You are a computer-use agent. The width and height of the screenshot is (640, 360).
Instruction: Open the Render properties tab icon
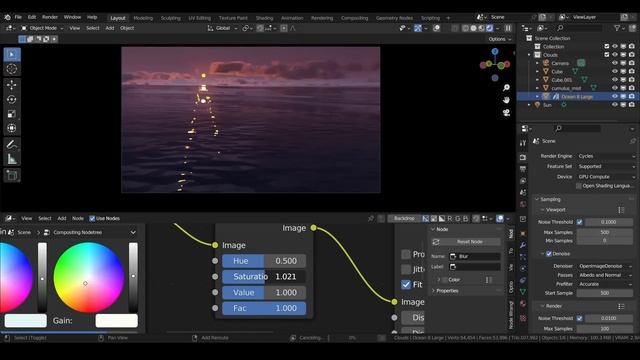point(523,157)
